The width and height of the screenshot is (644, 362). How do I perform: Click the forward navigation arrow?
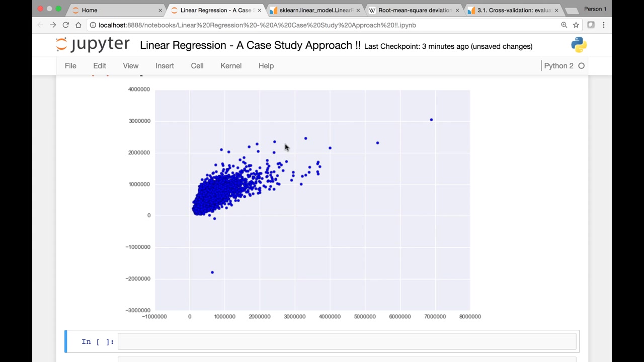click(x=53, y=25)
